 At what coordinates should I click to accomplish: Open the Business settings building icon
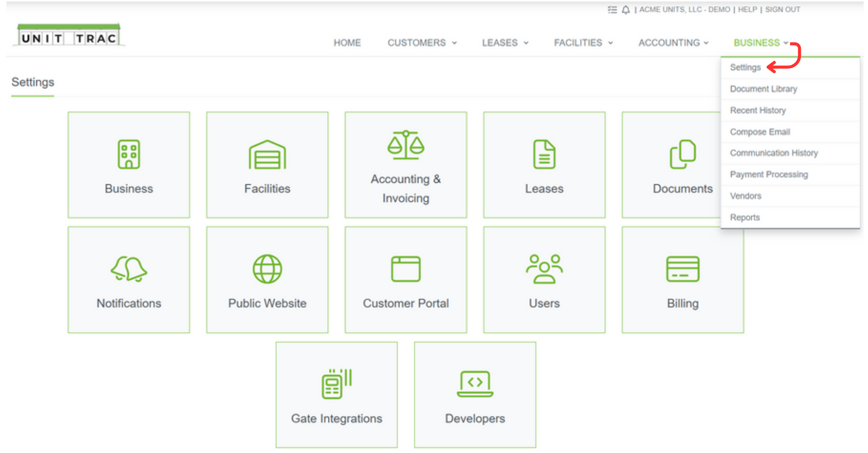129,154
